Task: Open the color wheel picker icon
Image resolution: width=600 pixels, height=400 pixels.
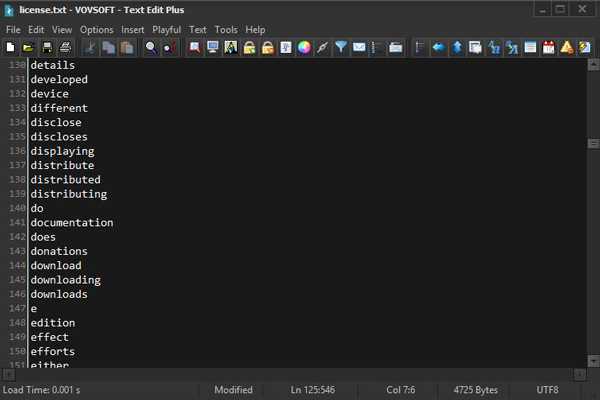Action: 304,47
